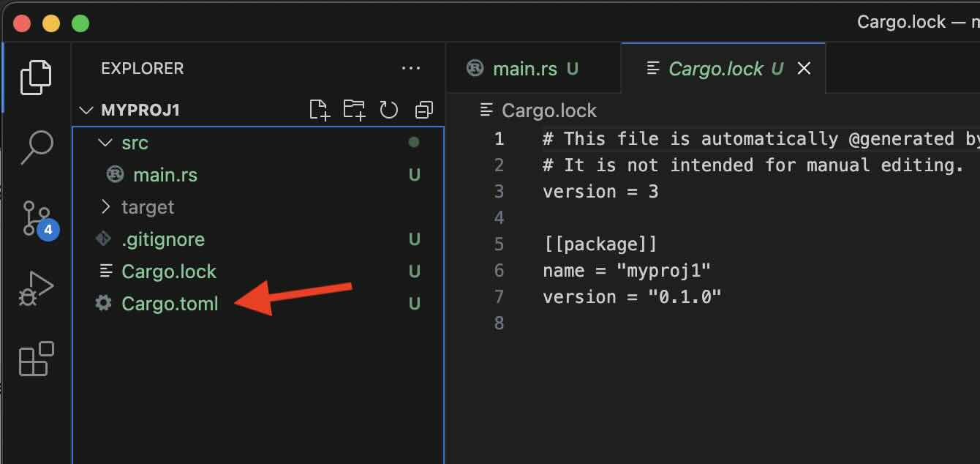Switch to the main.rs editor tab

pyautogui.click(x=524, y=69)
